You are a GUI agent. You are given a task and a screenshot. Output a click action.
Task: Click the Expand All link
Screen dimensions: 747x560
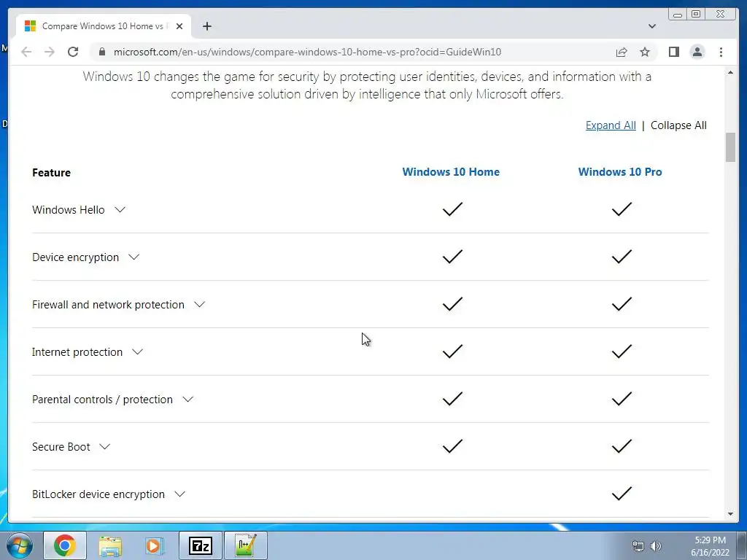[x=611, y=125]
